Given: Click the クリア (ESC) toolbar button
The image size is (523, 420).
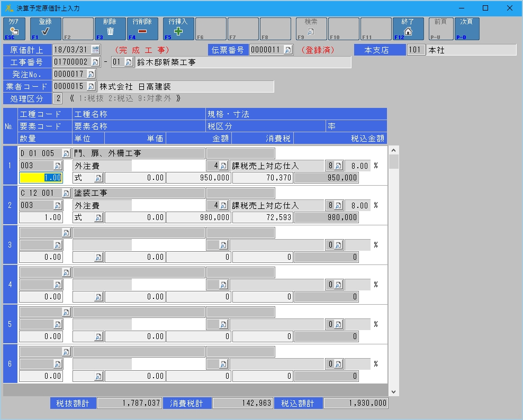Looking at the screenshot, I should tap(14, 29).
